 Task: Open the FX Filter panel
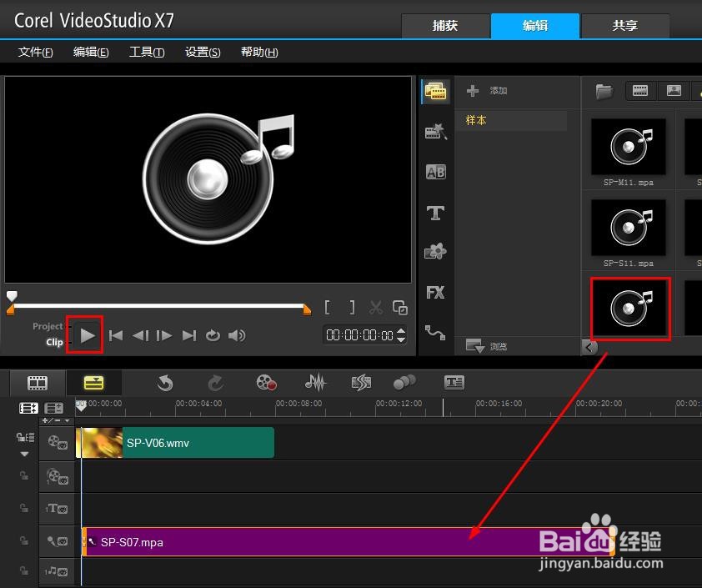[435, 293]
